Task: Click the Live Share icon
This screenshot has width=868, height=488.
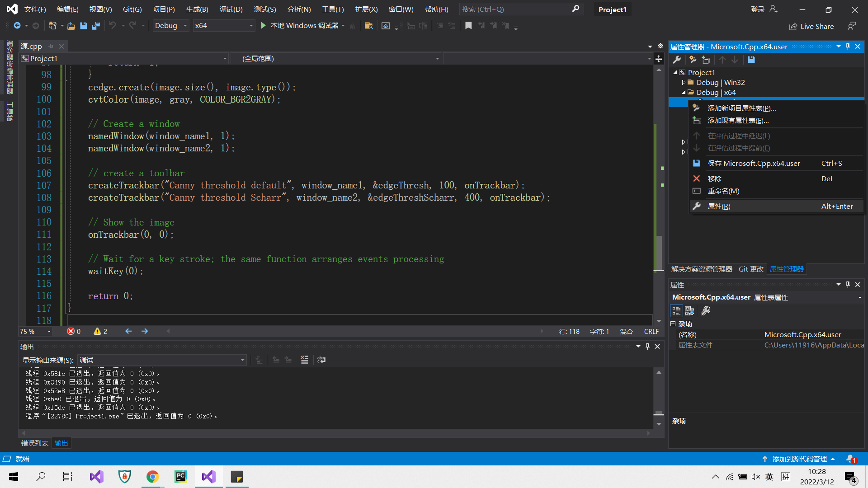Action: [x=793, y=27]
